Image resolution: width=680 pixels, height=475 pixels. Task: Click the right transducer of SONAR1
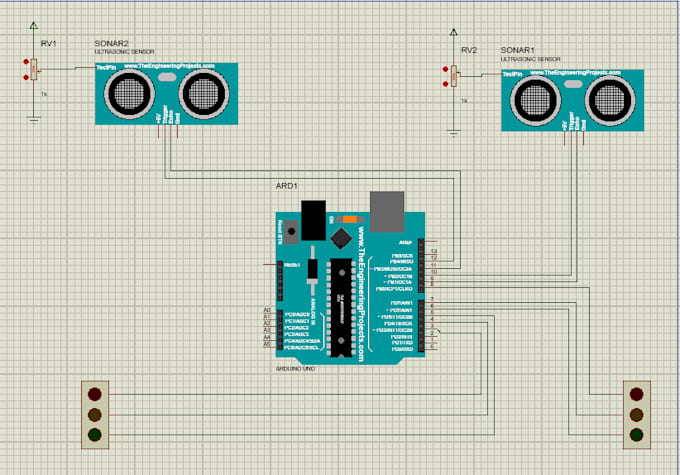[x=610, y=101]
